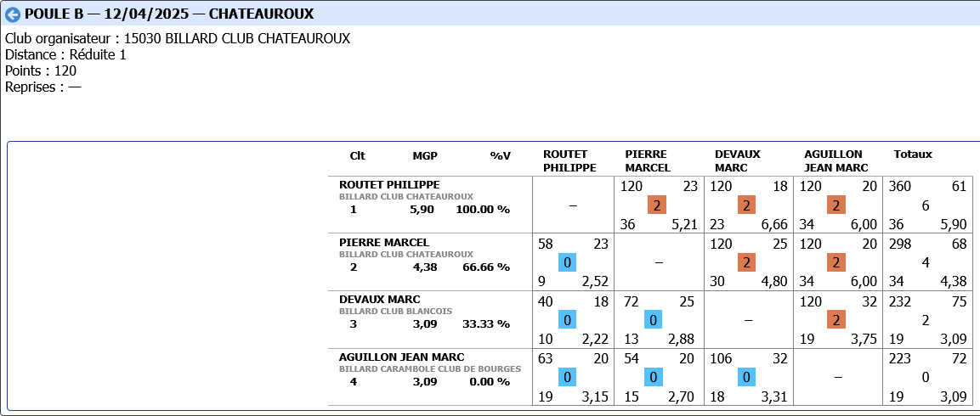980x416 pixels.
Task: Click the Clt column header
Action: [x=358, y=155]
